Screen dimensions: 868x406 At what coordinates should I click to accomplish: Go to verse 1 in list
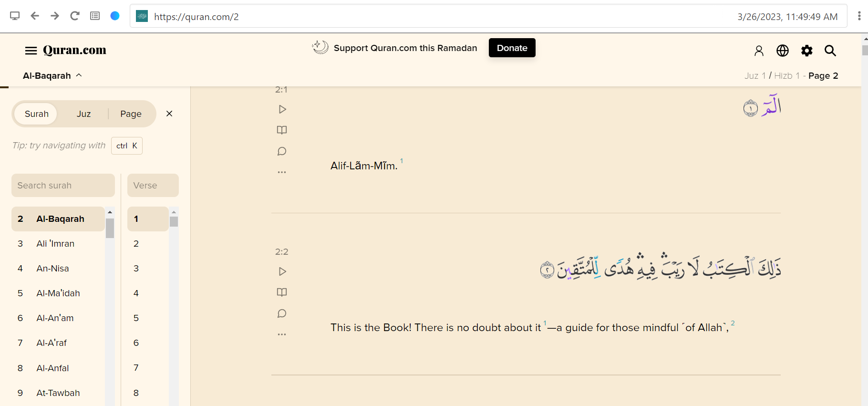(148, 219)
